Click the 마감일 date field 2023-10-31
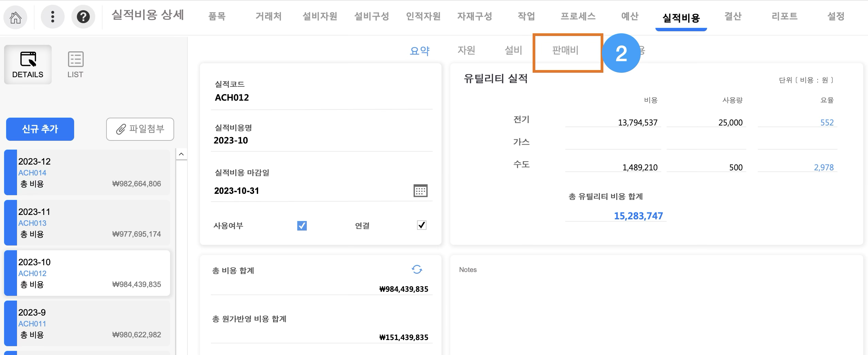Viewport: 868px width, 355px height. [x=311, y=191]
